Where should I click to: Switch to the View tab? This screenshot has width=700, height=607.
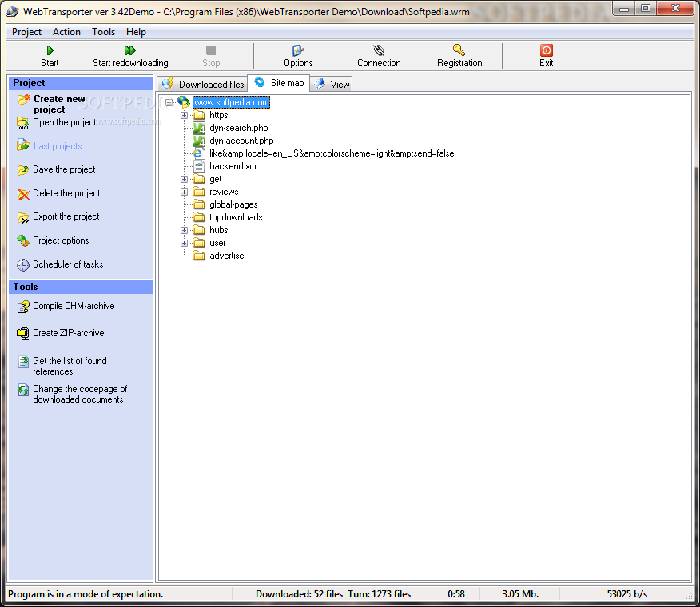[332, 85]
